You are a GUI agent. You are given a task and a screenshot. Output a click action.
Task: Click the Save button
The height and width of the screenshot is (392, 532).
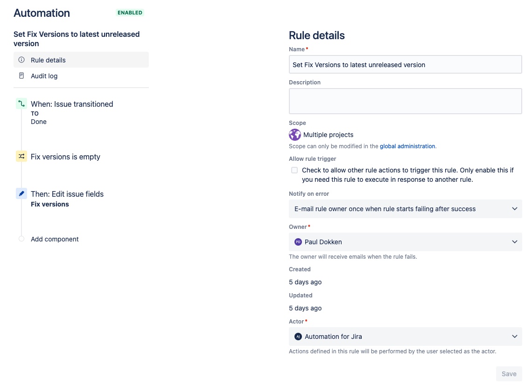click(x=509, y=373)
